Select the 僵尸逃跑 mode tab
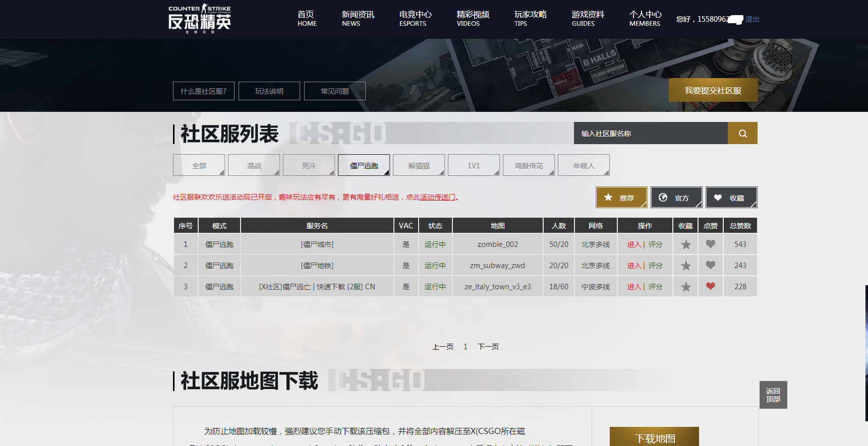This screenshot has height=446, width=868. [x=364, y=165]
